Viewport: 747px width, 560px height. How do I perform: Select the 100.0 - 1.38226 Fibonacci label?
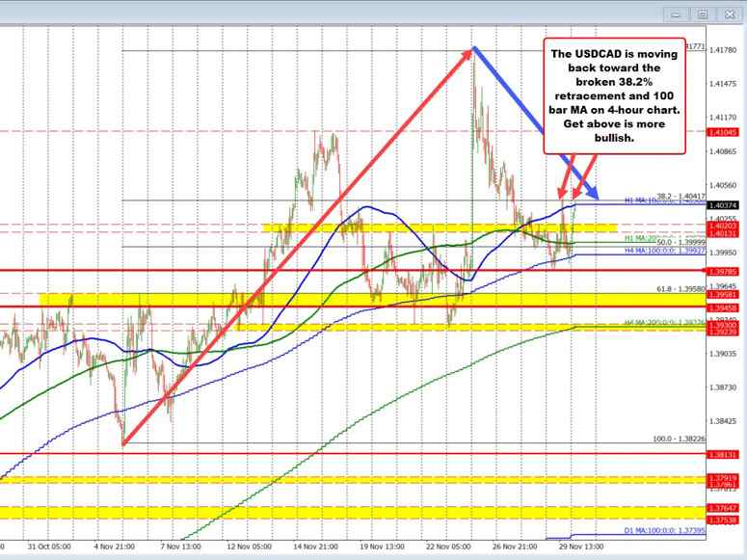pyautogui.click(x=679, y=439)
